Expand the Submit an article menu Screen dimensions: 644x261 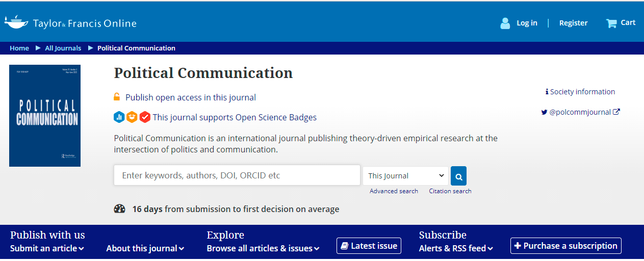coord(47,248)
